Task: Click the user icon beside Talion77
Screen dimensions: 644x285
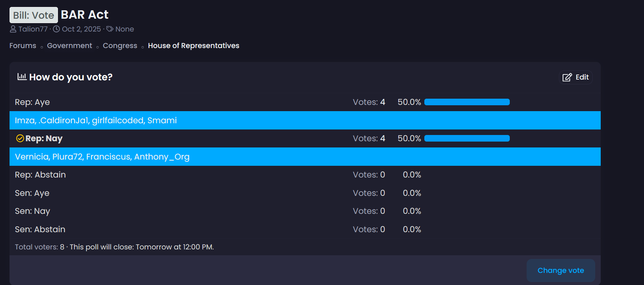Action: coord(13,29)
